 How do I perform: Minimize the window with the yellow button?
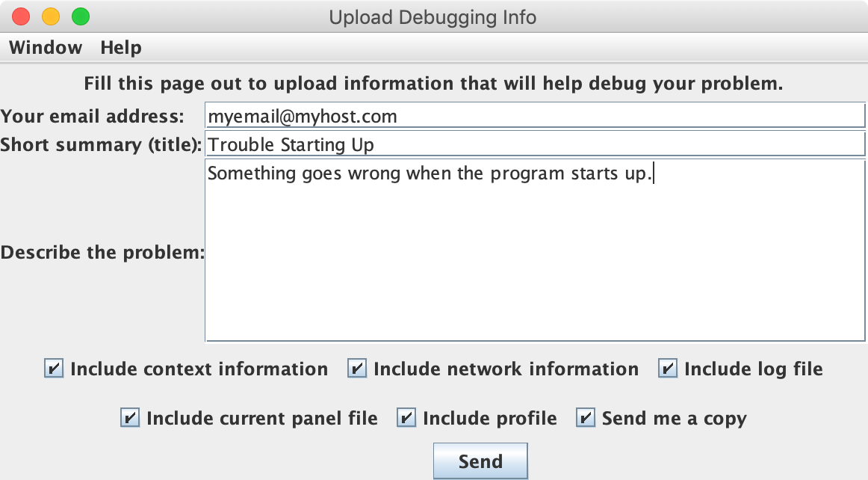point(51,16)
